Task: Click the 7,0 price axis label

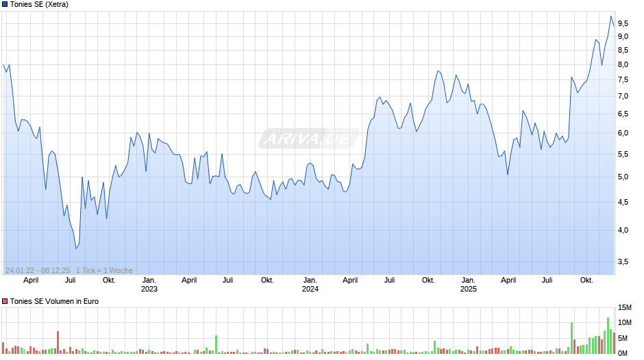Action: pos(623,96)
